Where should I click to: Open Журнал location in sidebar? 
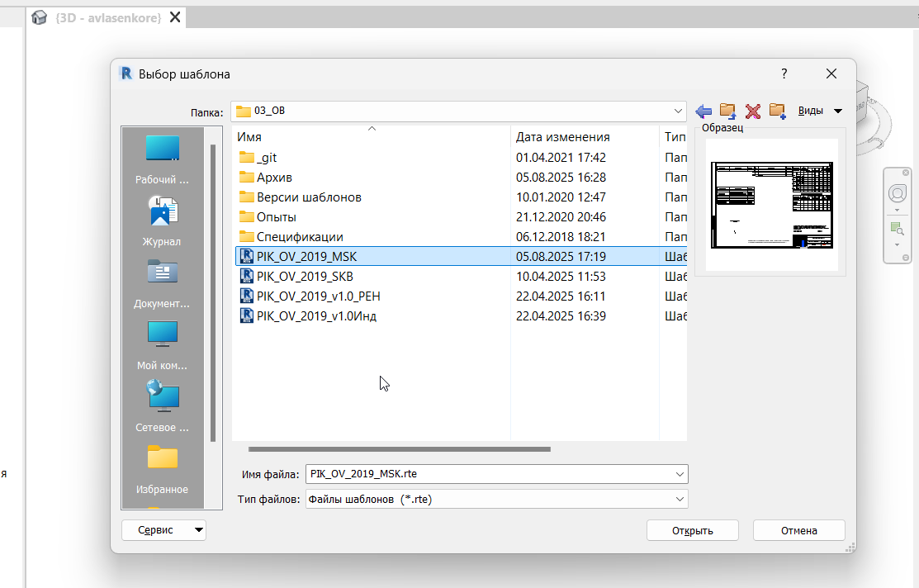(163, 221)
